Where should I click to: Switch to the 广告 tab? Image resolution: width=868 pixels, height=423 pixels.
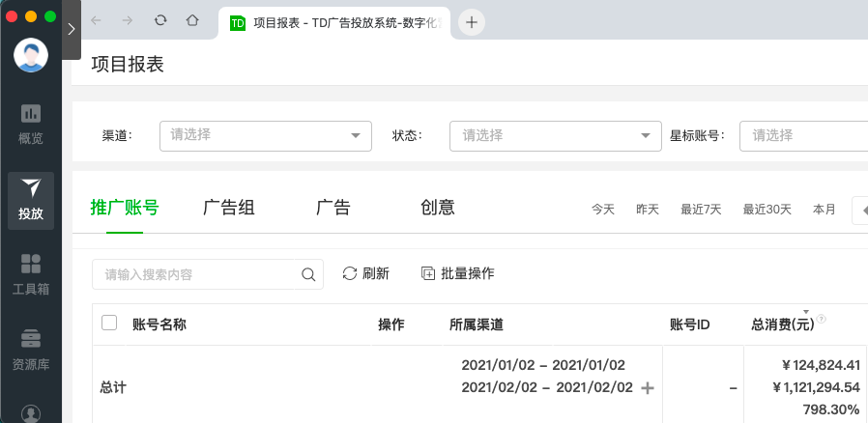tap(333, 208)
